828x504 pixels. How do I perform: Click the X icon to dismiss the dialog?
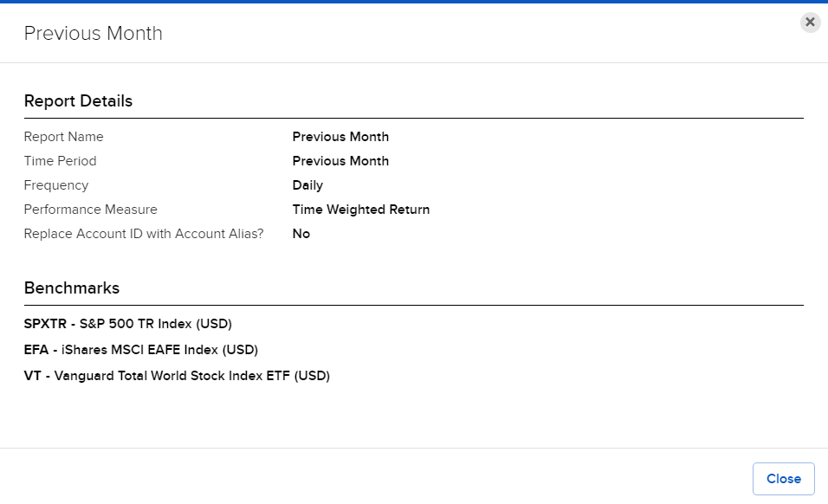pyautogui.click(x=810, y=23)
